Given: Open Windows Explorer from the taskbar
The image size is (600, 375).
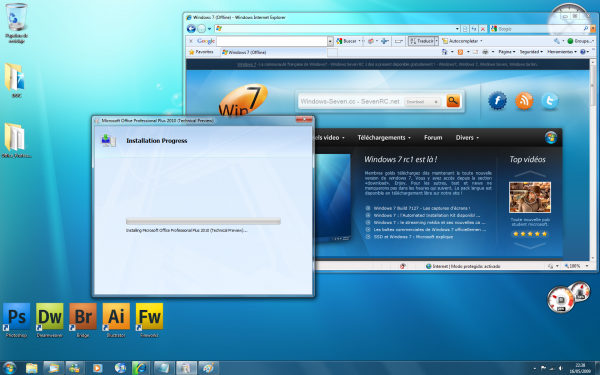Looking at the screenshot, I should 32,368.
